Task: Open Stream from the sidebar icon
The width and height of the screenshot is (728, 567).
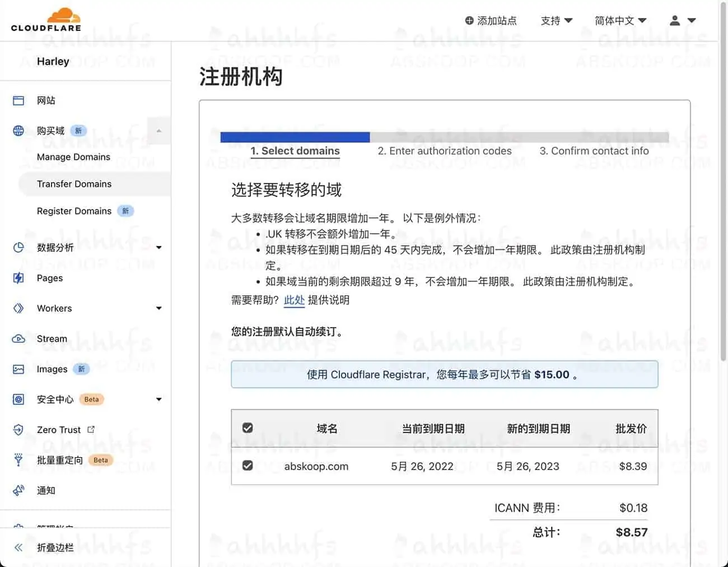Action: point(18,338)
